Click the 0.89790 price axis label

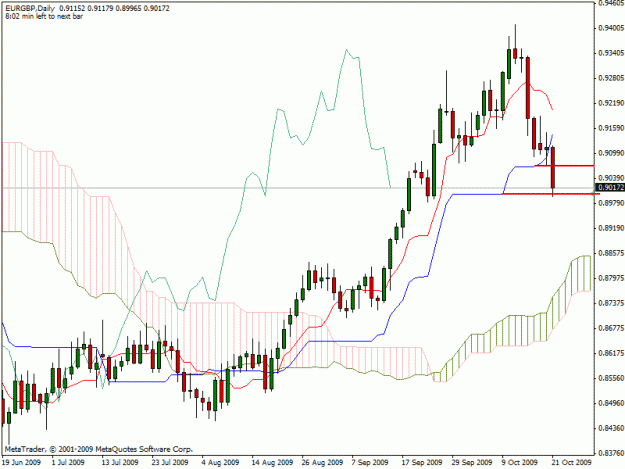(611, 203)
